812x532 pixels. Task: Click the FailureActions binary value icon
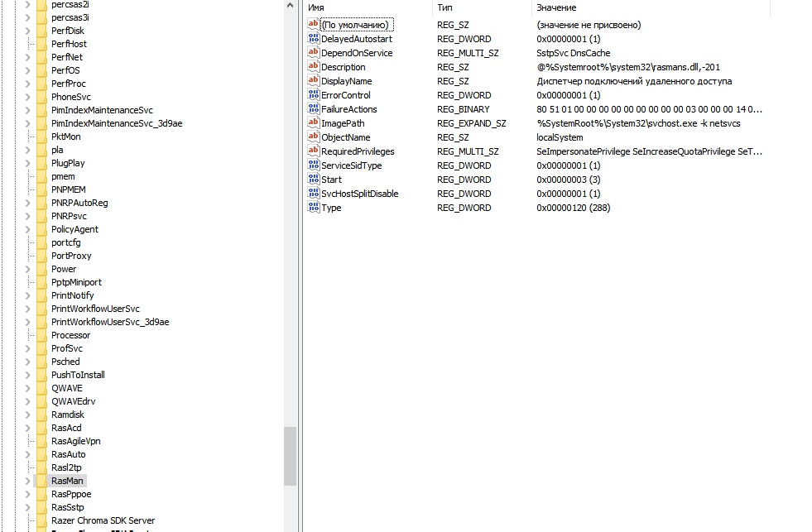pos(314,108)
